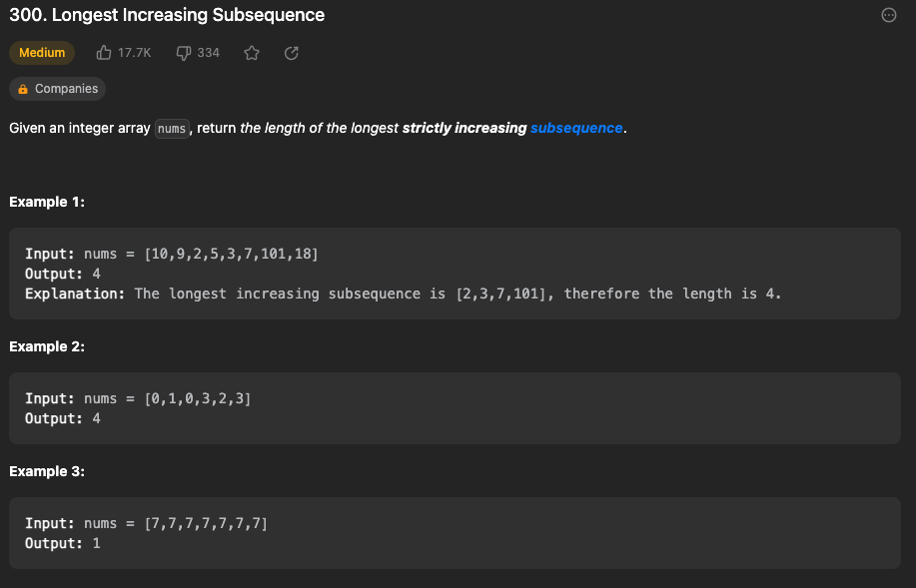Click the Example 2: heading
916x588 pixels.
(47, 346)
